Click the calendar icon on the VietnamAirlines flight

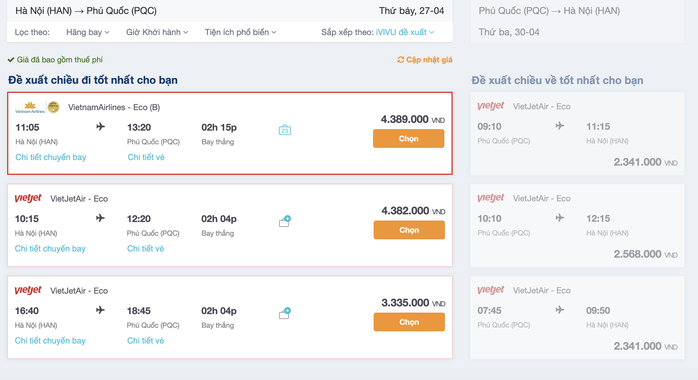click(x=285, y=130)
